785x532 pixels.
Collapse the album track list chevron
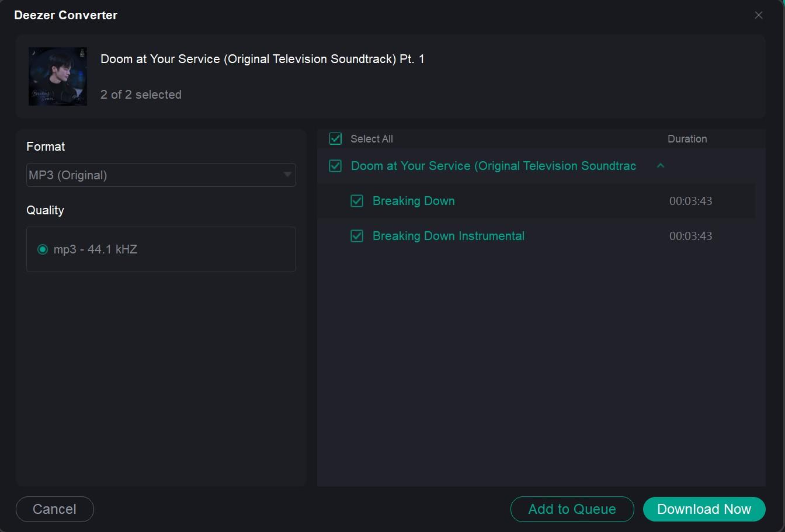(x=661, y=166)
